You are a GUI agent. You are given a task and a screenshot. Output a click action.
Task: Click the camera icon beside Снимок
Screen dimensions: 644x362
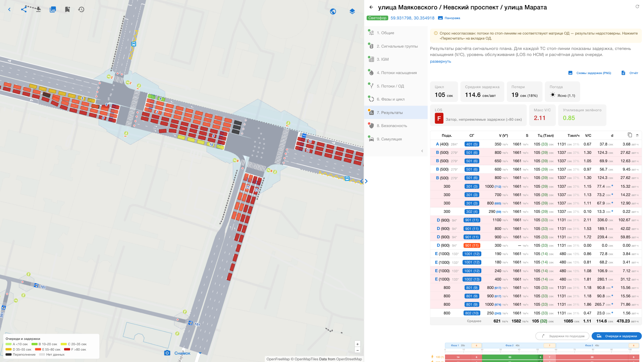pyautogui.click(x=167, y=353)
